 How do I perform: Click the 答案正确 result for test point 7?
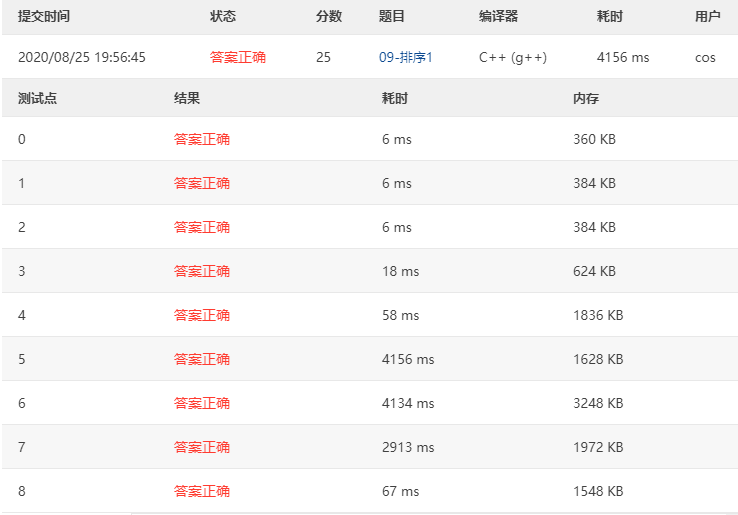coord(201,447)
